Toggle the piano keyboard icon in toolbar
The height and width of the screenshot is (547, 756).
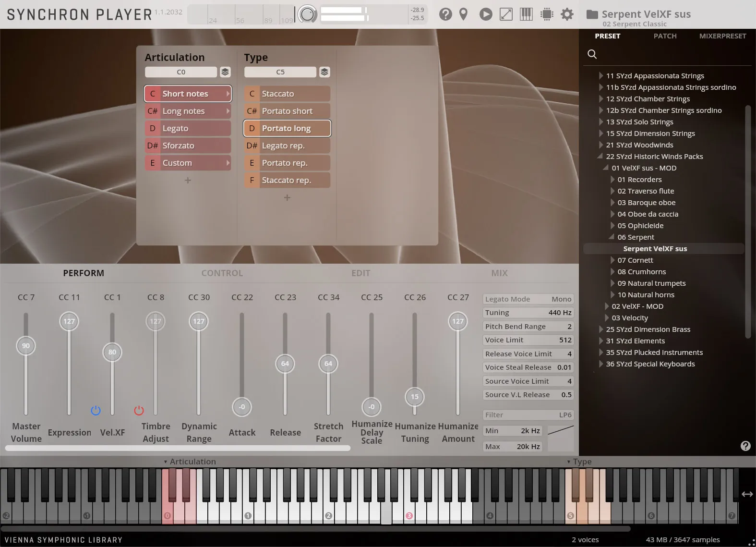pos(526,14)
